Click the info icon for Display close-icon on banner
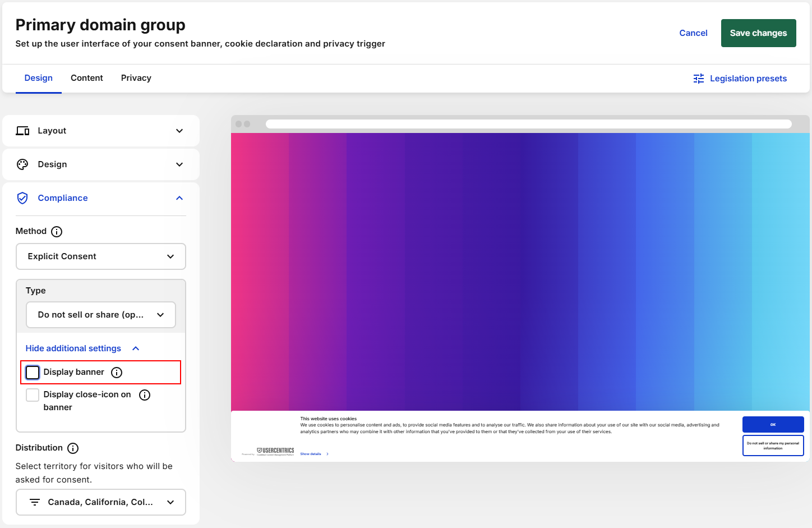Image resolution: width=812 pixels, height=528 pixels. pos(144,394)
